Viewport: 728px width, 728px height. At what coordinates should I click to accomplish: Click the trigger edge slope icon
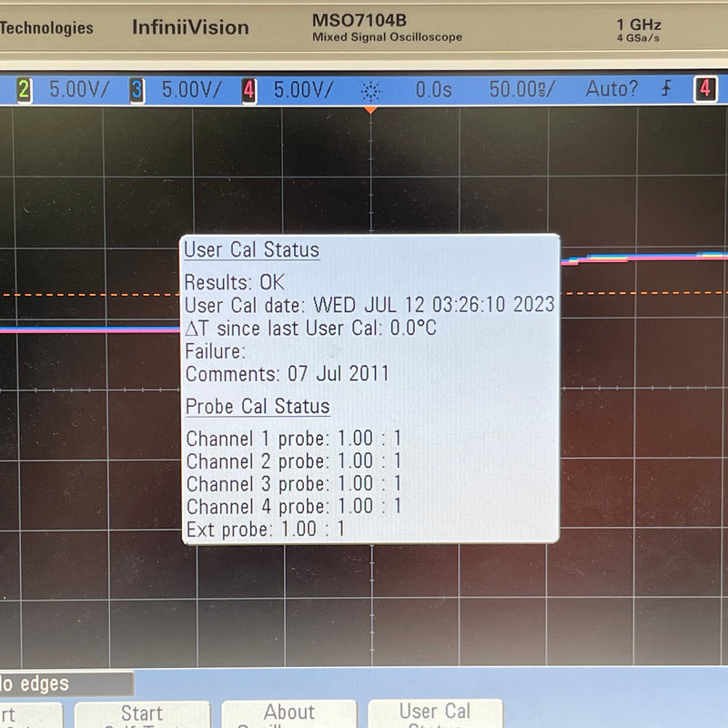[x=667, y=89]
